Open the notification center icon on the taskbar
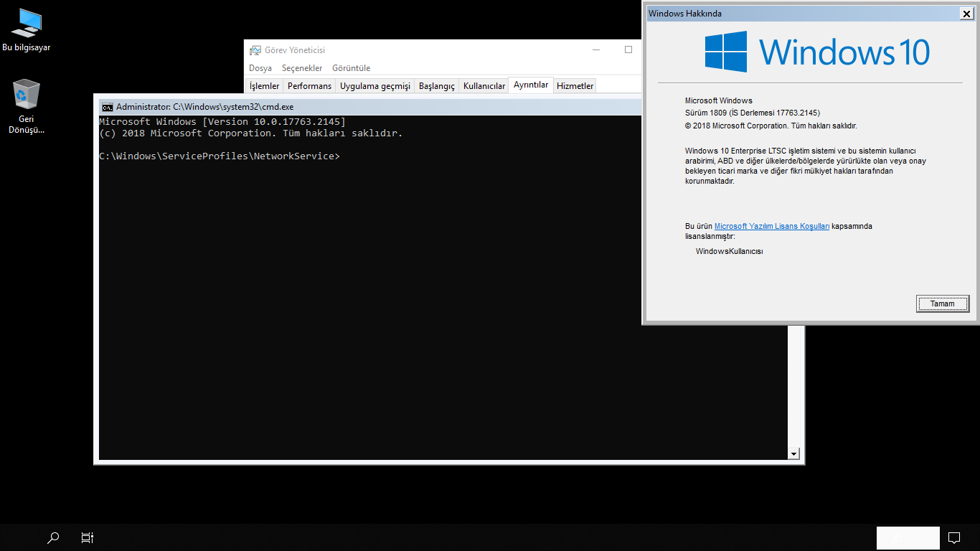 point(954,537)
